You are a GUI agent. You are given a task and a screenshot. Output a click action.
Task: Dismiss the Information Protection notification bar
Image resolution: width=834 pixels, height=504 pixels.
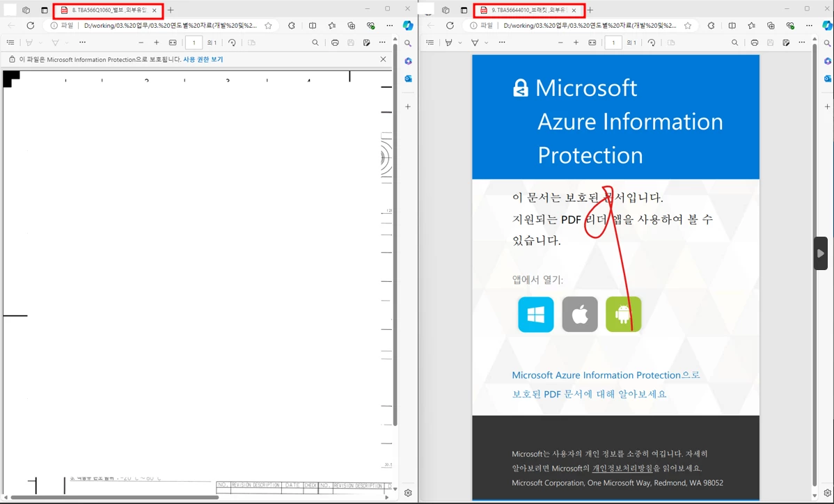click(x=383, y=60)
